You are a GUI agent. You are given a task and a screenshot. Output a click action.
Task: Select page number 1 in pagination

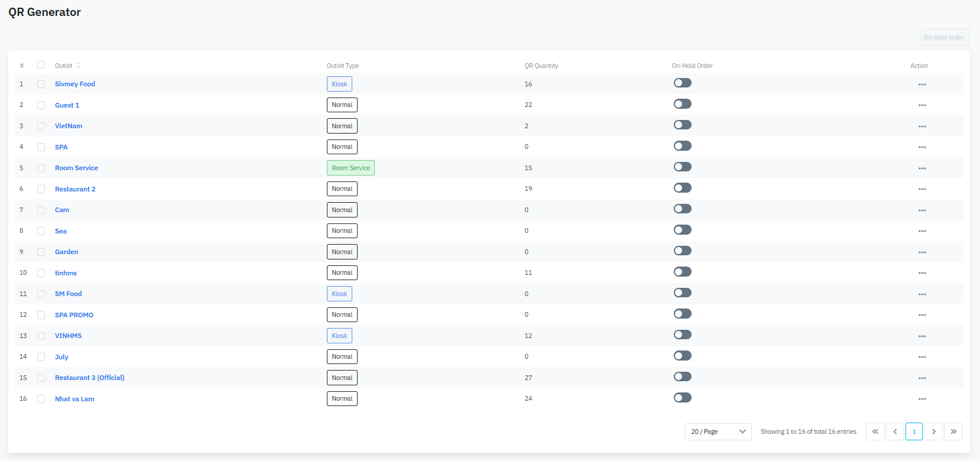[x=914, y=431]
